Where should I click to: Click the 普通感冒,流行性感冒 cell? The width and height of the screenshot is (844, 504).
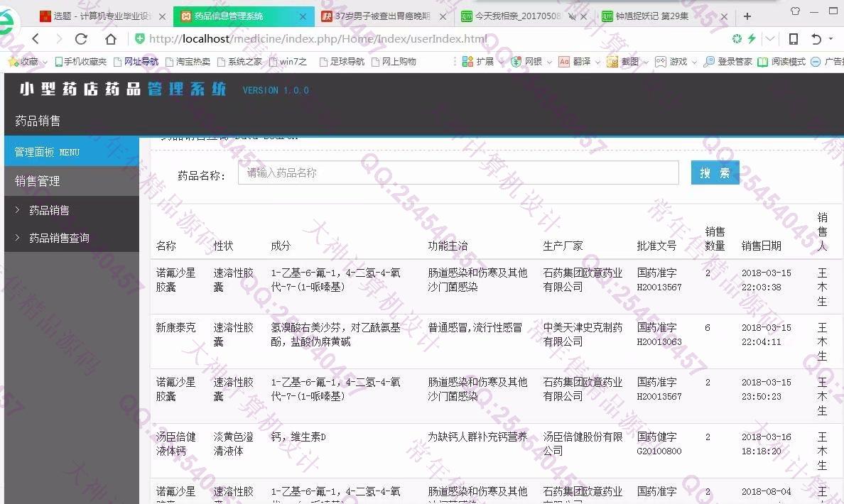click(x=475, y=327)
